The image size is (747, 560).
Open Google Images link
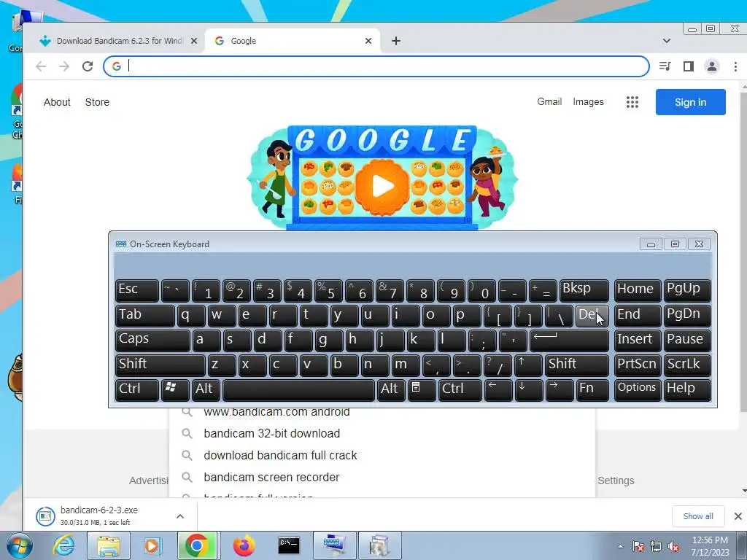tap(588, 101)
